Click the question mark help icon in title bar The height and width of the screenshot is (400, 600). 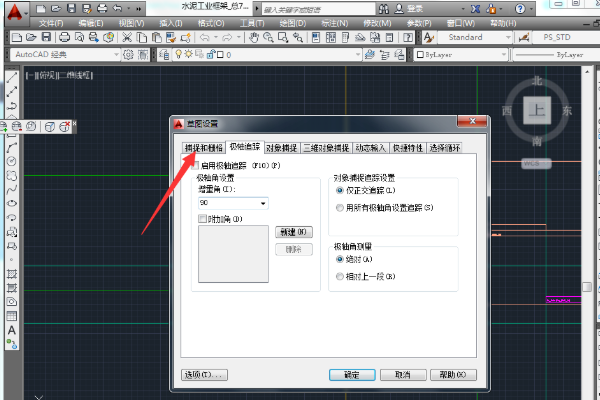pos(520,8)
